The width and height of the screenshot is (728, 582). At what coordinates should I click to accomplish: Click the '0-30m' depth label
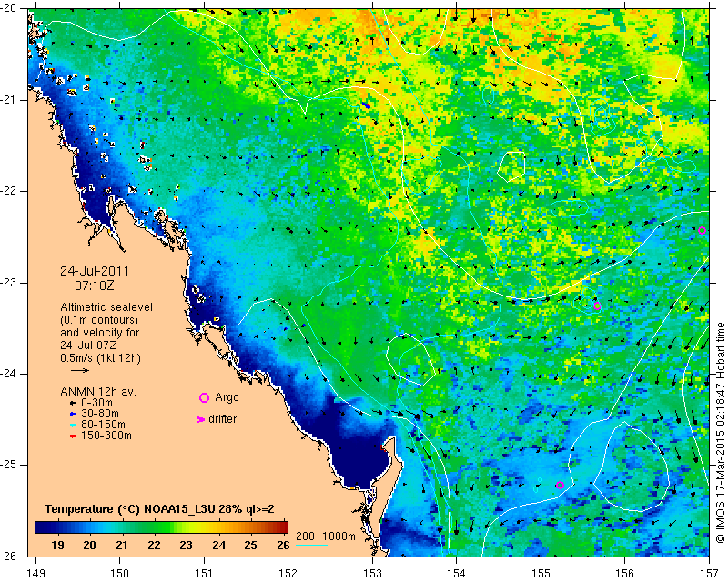pos(96,403)
